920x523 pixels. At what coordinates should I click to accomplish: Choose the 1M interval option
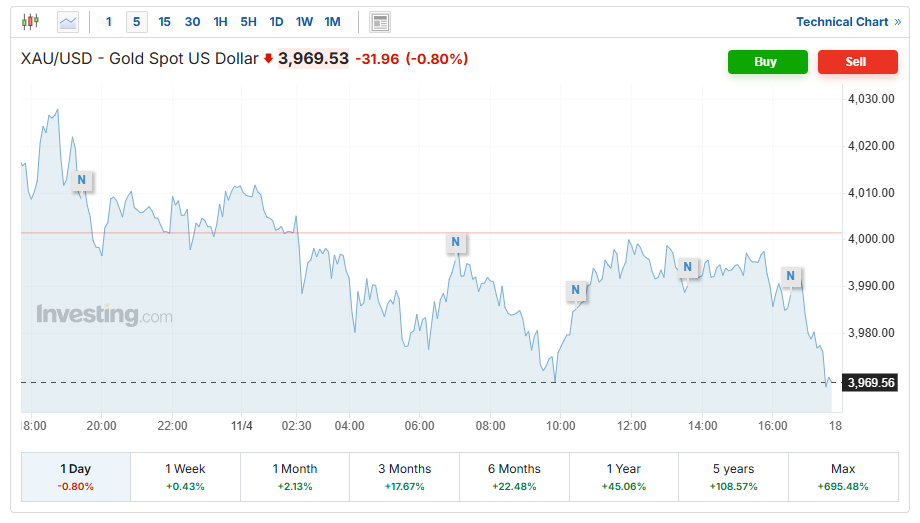pos(333,22)
